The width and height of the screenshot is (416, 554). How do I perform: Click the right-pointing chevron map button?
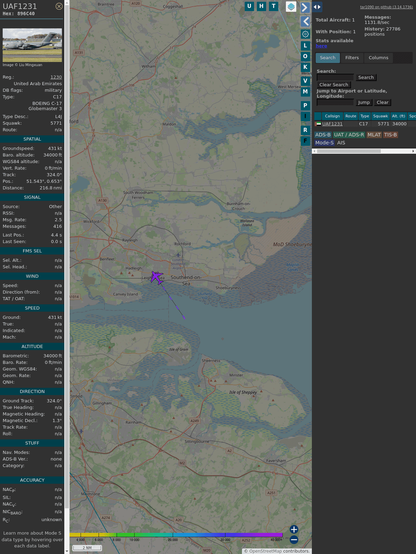coord(305,7)
